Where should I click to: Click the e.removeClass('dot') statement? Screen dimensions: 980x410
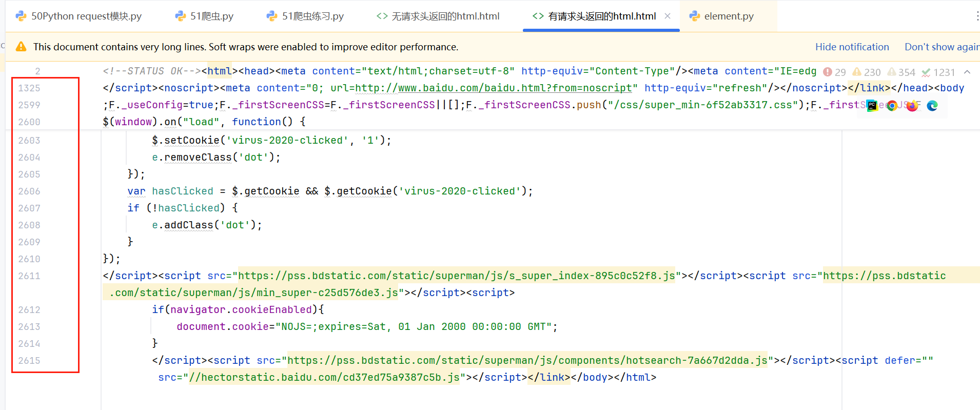216,158
